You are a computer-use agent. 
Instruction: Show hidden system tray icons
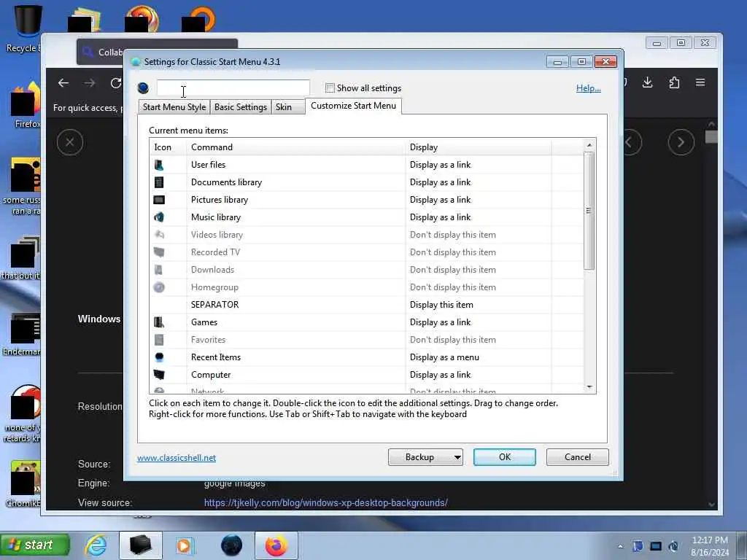point(620,546)
